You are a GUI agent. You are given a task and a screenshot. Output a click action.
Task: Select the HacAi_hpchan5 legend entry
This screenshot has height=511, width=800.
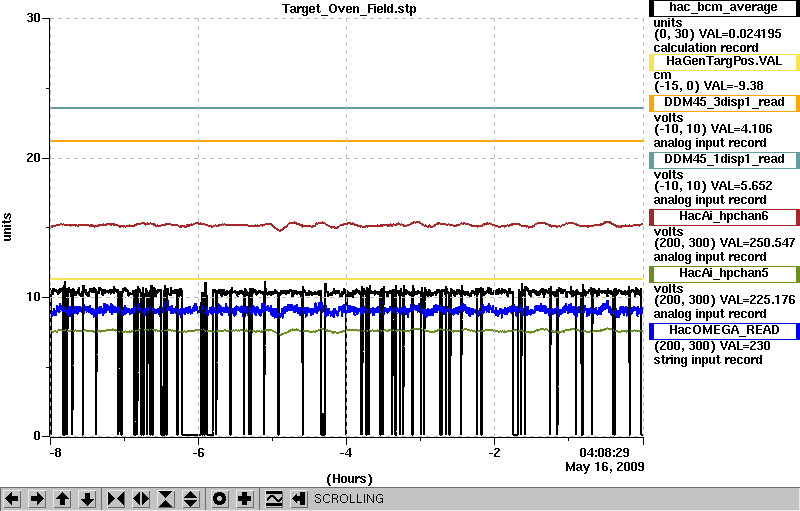click(x=724, y=274)
